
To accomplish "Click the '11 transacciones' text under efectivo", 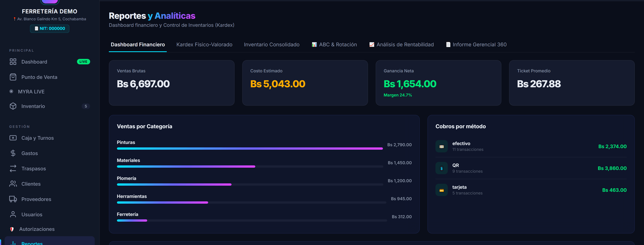I will 468,150.
